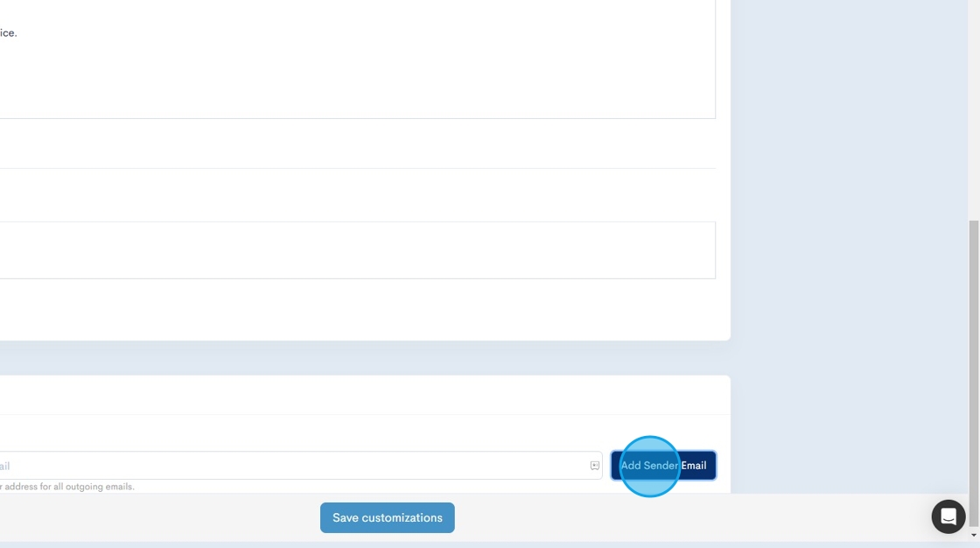This screenshot has width=980, height=548.
Task: Click the scrollbar down arrow
Action: pyautogui.click(x=974, y=535)
